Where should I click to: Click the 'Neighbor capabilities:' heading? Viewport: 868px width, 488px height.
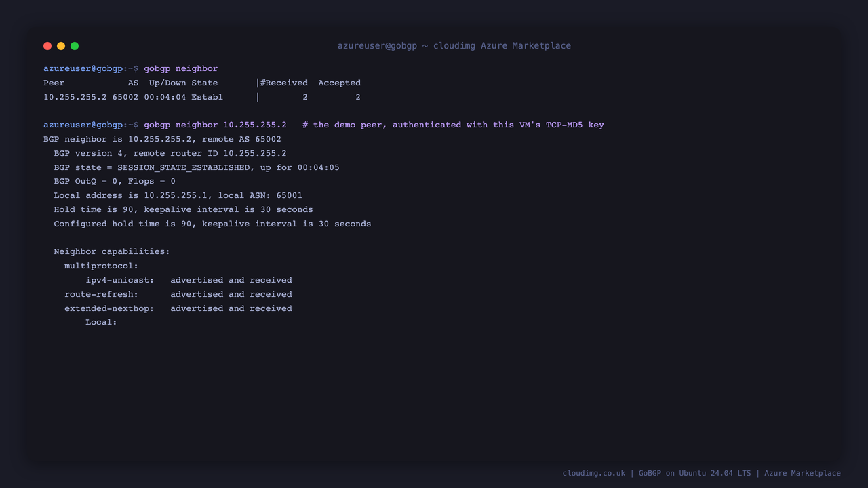pos(112,251)
